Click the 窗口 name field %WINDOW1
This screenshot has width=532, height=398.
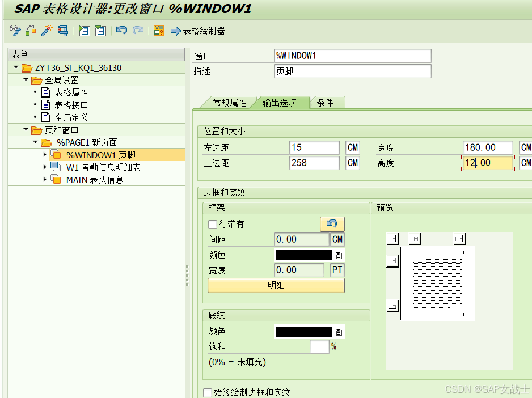coord(353,56)
